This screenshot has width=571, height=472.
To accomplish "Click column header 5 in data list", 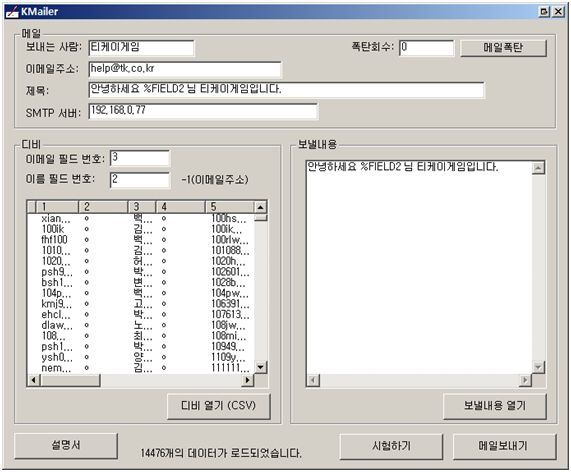I will tap(229, 207).
